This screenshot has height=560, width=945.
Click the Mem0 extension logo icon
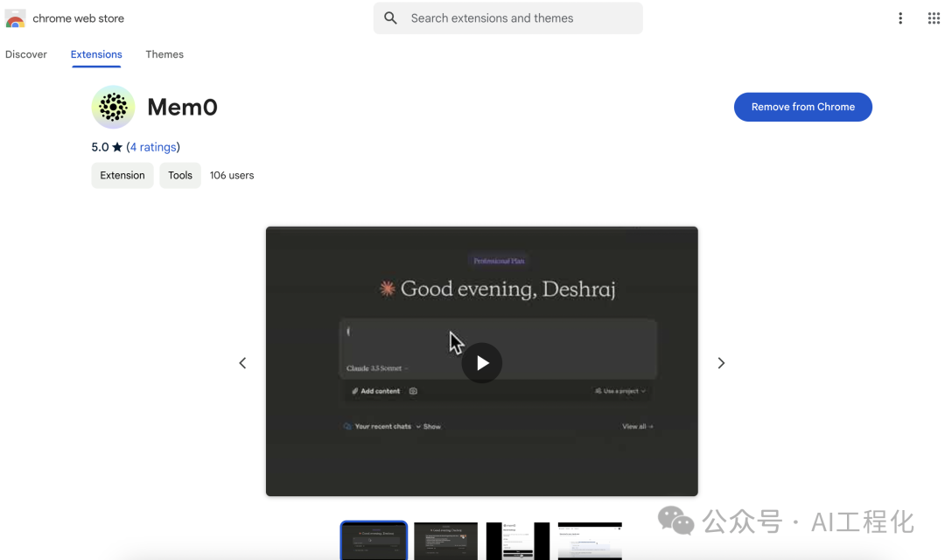pyautogui.click(x=113, y=108)
